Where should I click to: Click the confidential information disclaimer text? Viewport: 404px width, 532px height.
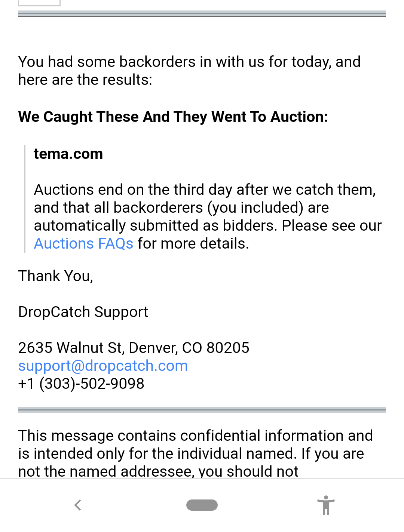(x=195, y=453)
